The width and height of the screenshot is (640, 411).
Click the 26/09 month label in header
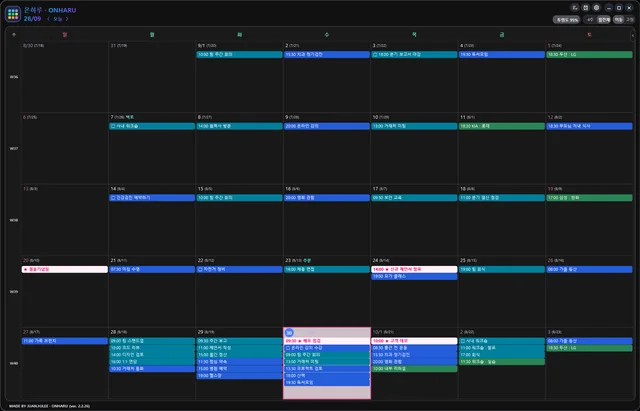[32, 19]
